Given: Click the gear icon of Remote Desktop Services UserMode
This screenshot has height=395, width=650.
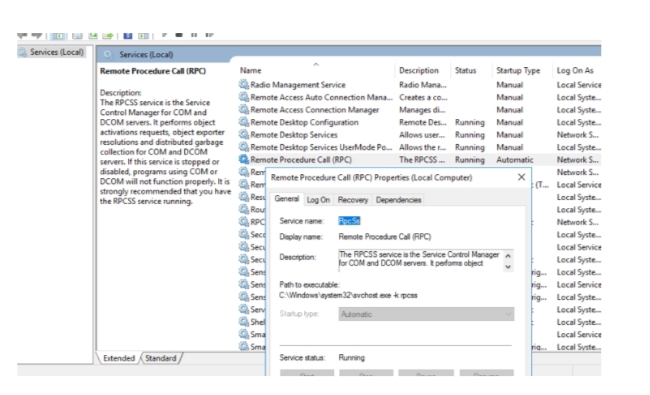Looking at the screenshot, I should (244, 147).
